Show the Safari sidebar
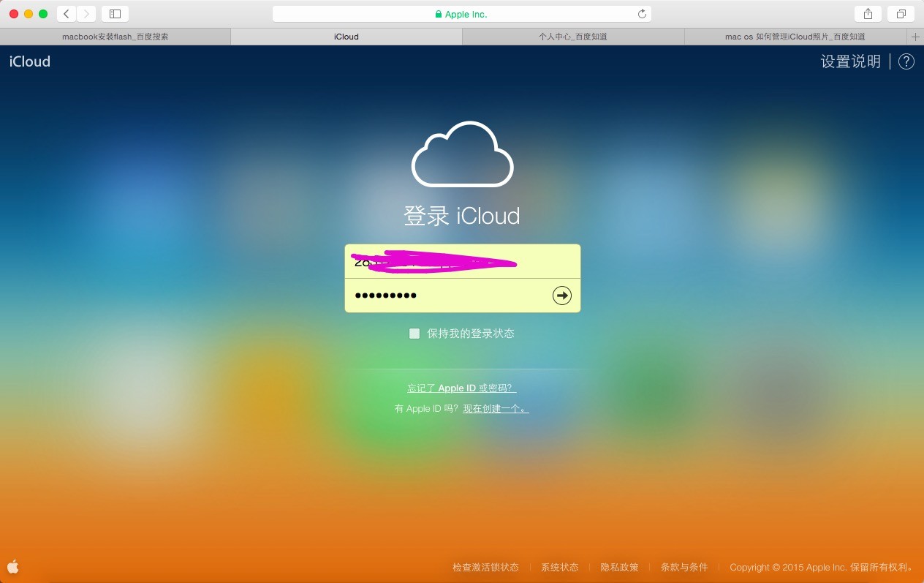924x583 pixels. point(115,14)
